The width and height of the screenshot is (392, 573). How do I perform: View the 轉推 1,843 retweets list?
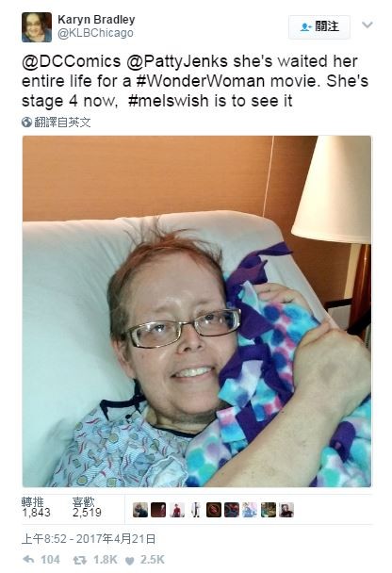[36, 508]
